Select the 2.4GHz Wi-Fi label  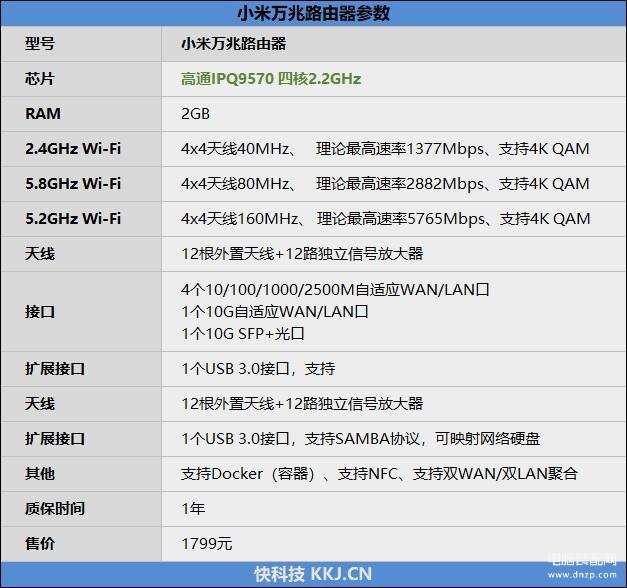pos(73,149)
